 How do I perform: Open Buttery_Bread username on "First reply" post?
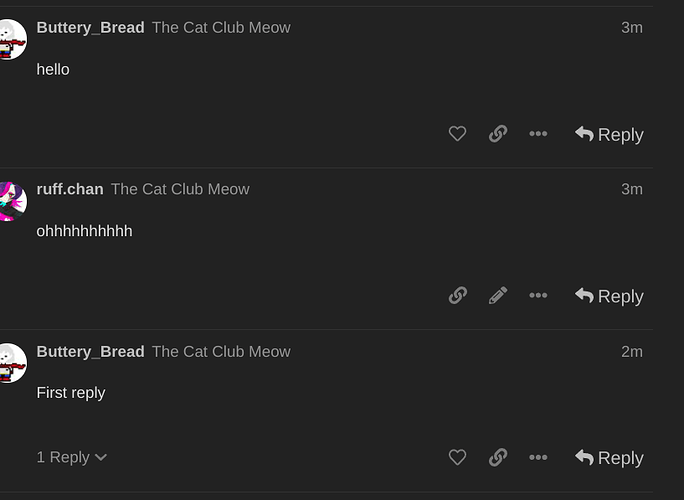[90, 352]
